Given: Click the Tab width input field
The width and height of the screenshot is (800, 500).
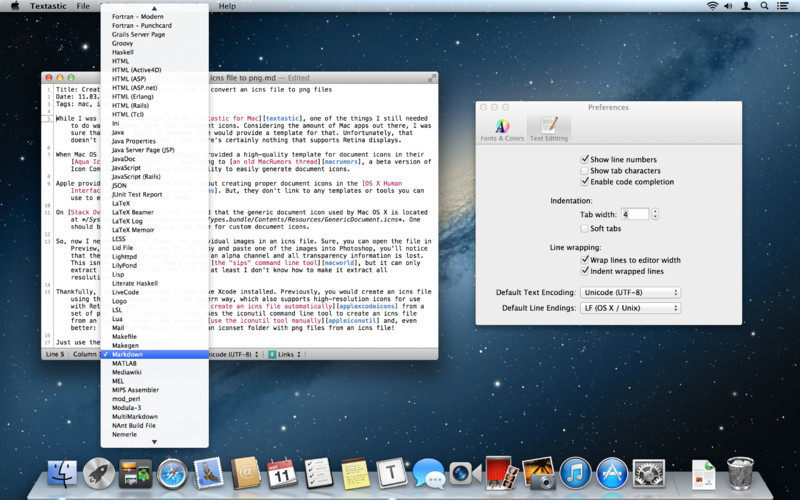Looking at the screenshot, I should (635, 214).
